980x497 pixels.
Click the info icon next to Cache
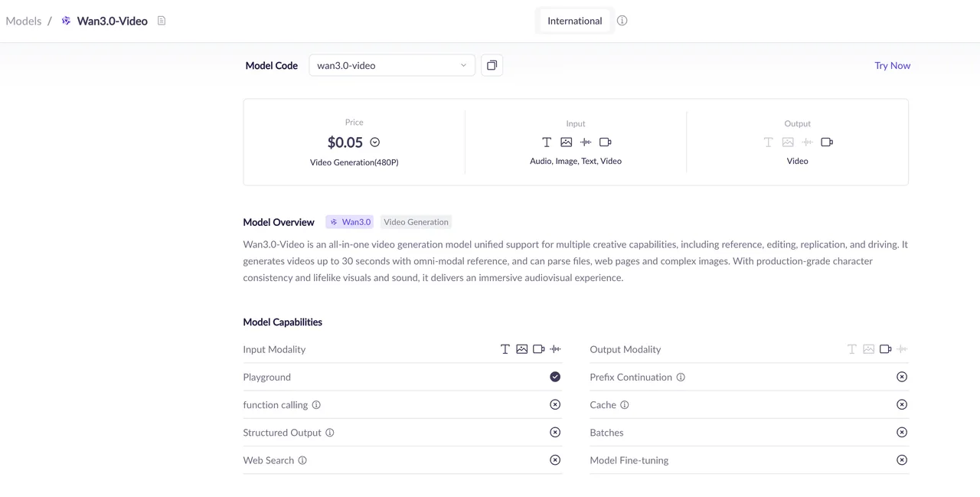(625, 405)
